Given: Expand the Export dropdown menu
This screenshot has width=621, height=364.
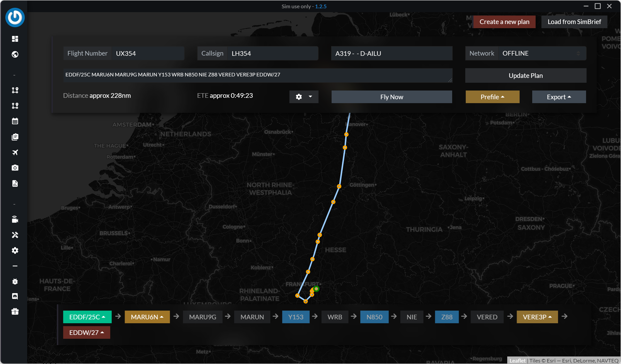Looking at the screenshot, I should (x=559, y=97).
